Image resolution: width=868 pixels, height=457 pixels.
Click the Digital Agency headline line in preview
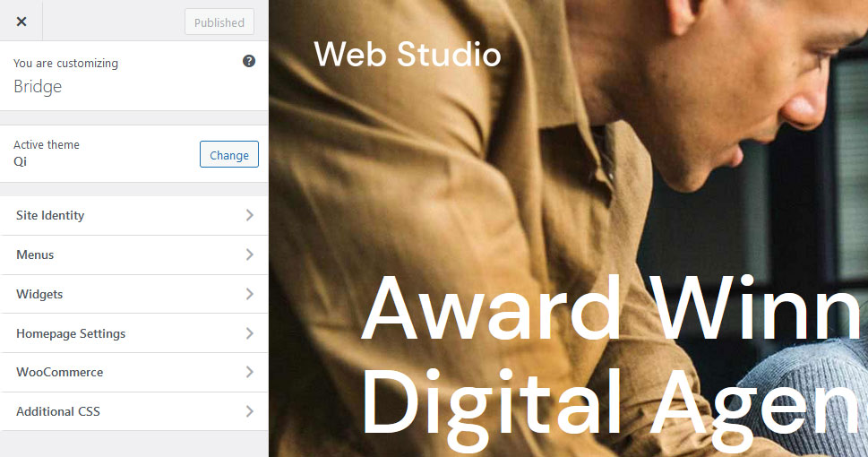click(x=614, y=406)
